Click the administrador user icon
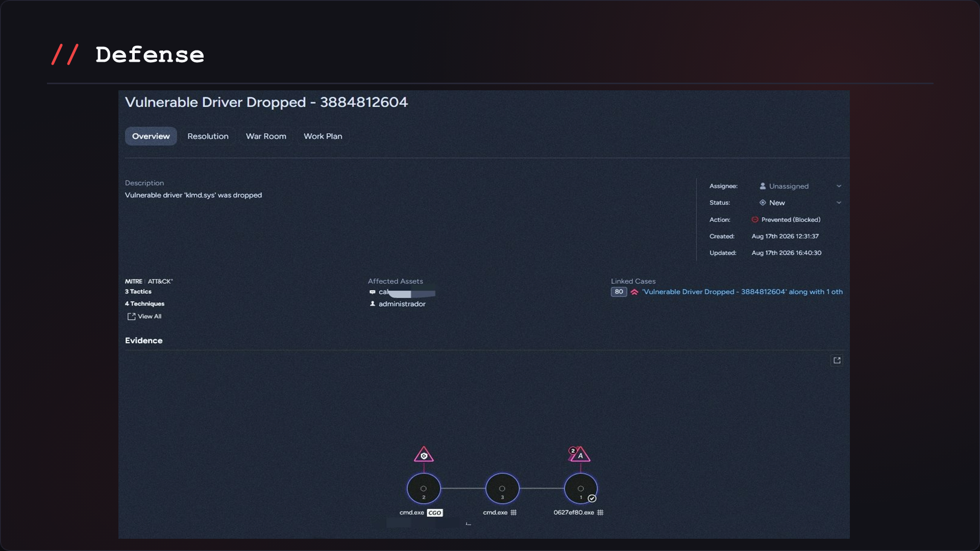The image size is (980, 551). click(x=373, y=304)
